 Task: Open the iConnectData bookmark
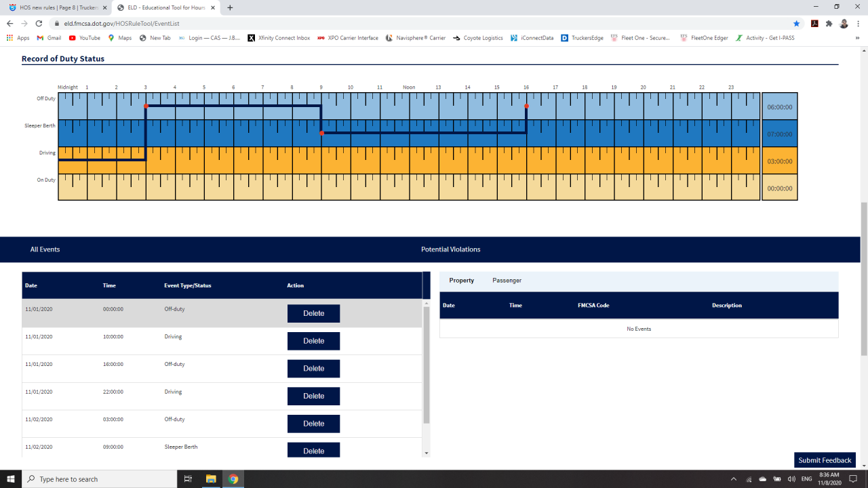coord(532,38)
